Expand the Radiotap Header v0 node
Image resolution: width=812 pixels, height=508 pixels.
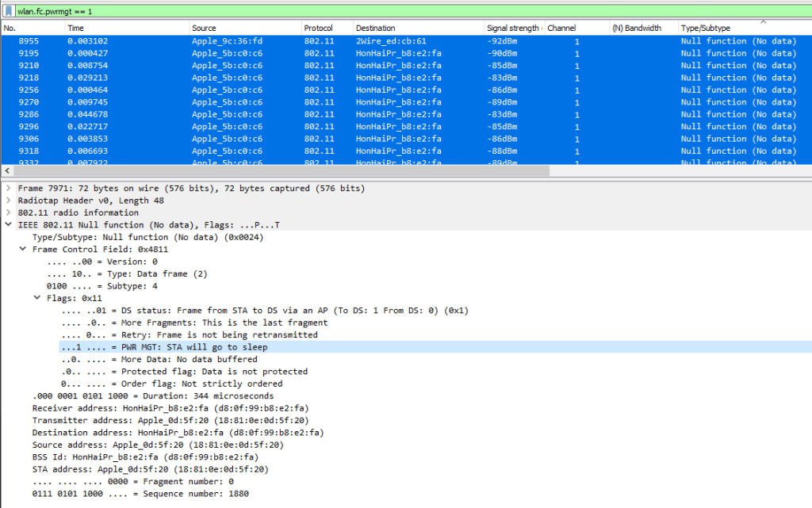[9, 201]
